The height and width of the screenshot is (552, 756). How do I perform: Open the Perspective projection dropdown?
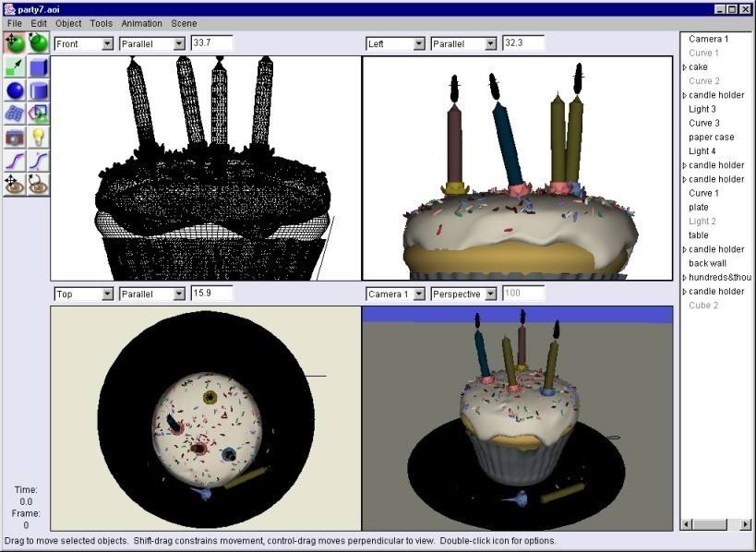[x=463, y=294]
